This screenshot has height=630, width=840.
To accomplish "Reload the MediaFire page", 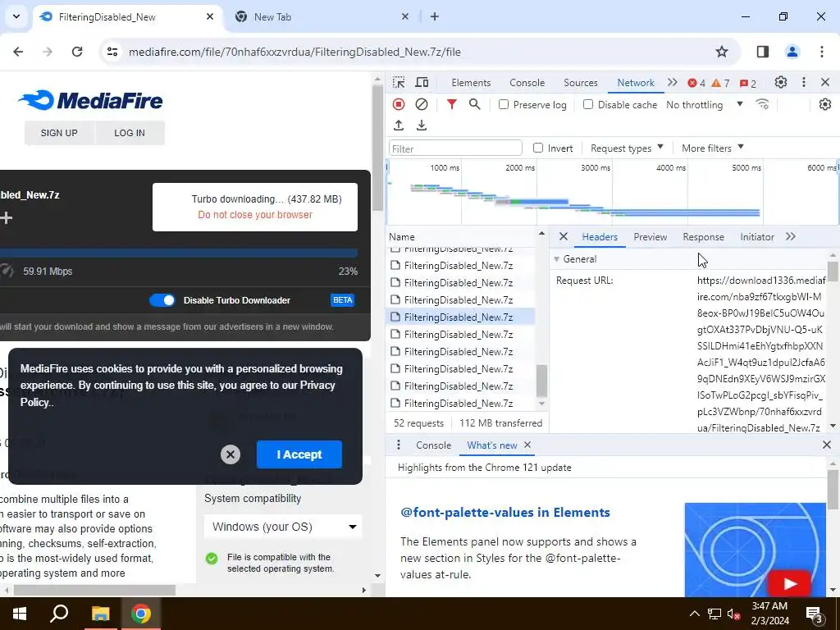I will 77,52.
